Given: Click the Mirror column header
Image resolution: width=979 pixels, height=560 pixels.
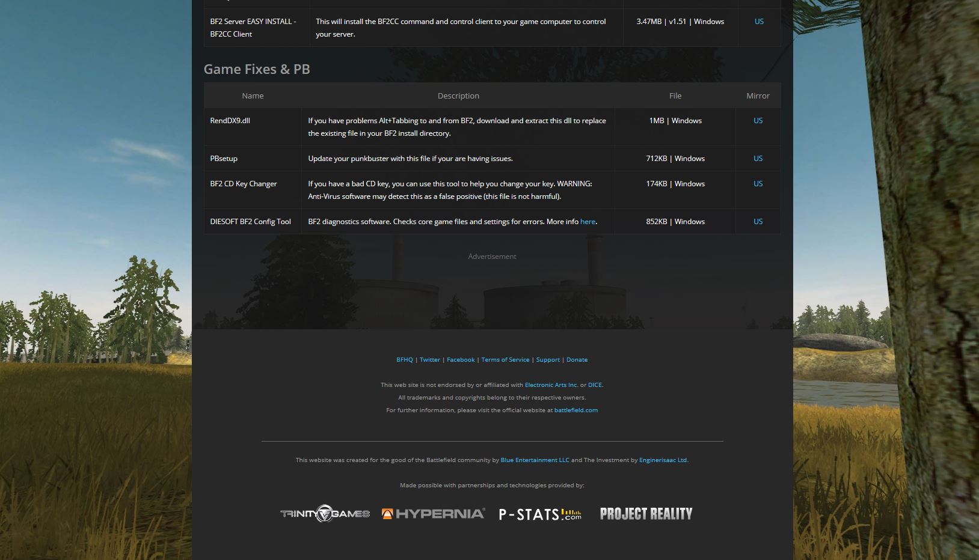Looking at the screenshot, I should click(x=758, y=96).
